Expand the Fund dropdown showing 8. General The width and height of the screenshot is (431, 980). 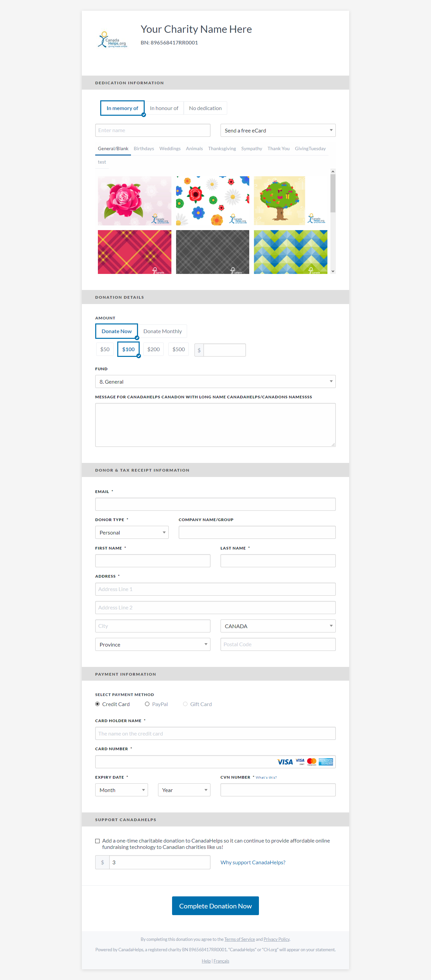215,382
